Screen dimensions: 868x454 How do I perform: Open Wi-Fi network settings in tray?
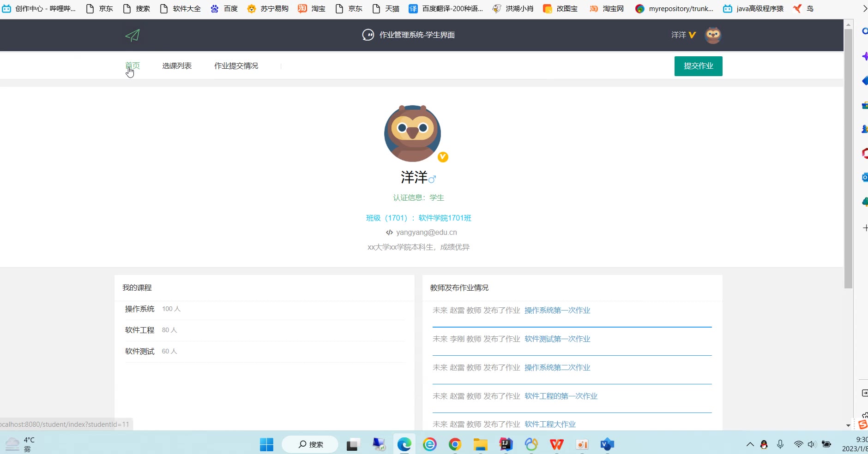798,444
